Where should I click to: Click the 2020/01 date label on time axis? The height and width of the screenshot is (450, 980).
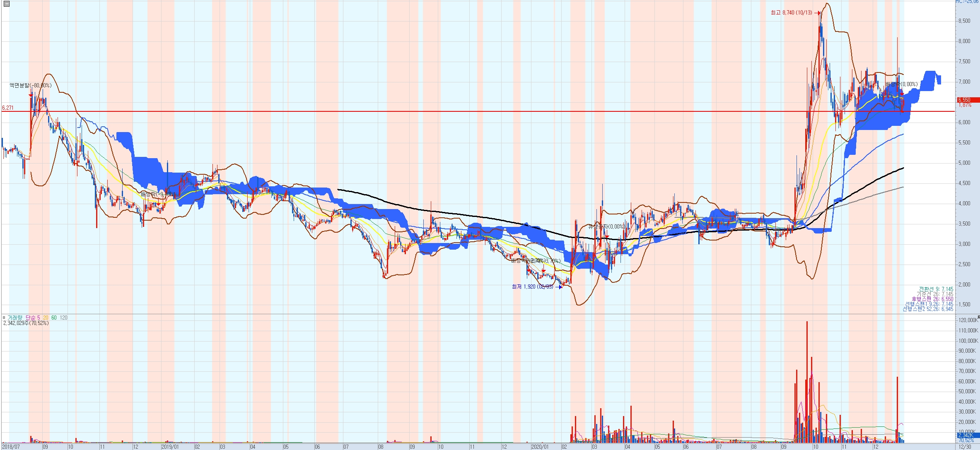[x=540, y=447]
